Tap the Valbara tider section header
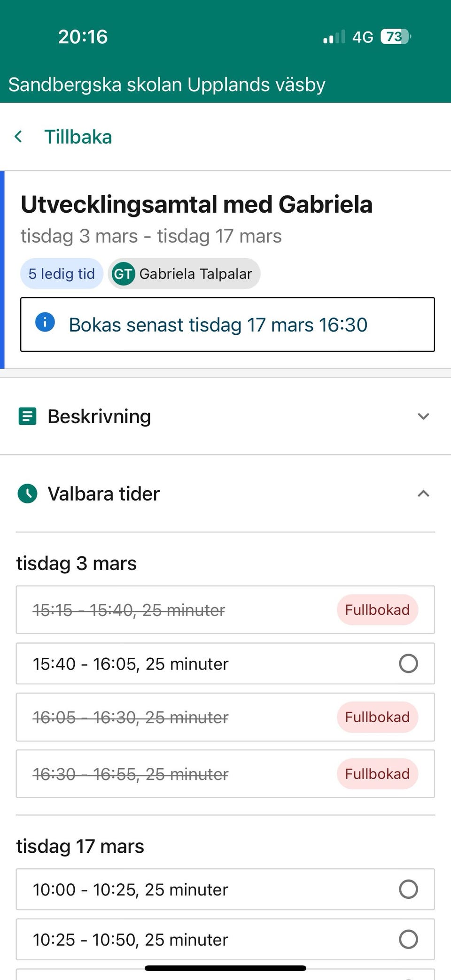451x980 pixels. pos(104,494)
